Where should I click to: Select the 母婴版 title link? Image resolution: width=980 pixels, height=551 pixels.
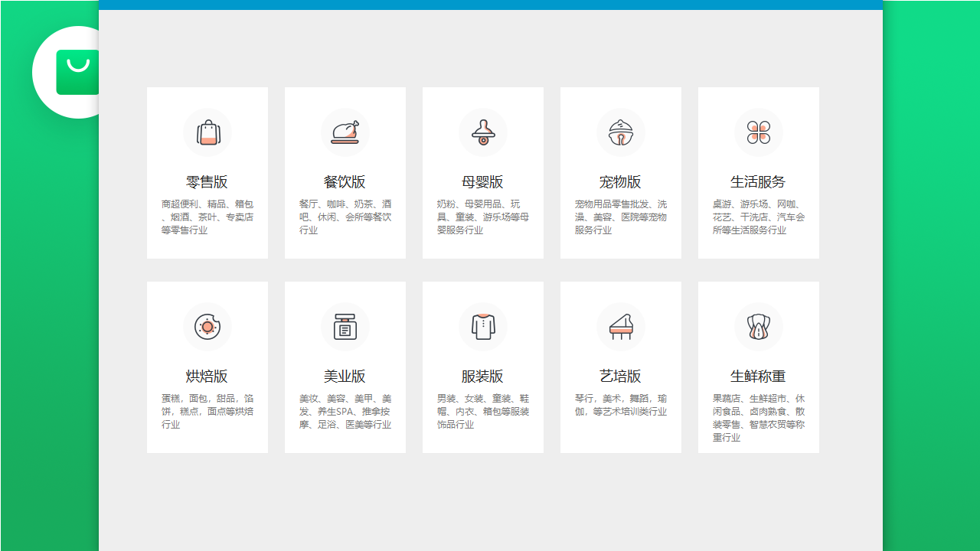482,181
